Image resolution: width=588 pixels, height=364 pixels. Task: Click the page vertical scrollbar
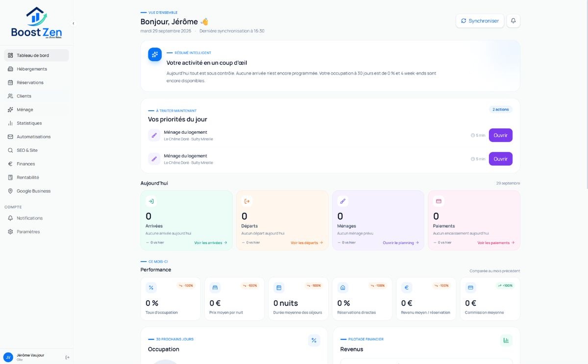click(587, 96)
